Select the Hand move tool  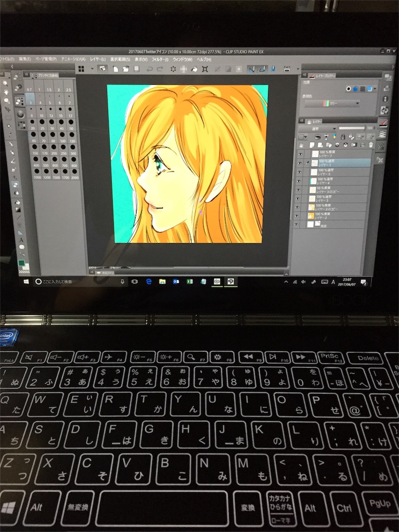tap(6, 92)
